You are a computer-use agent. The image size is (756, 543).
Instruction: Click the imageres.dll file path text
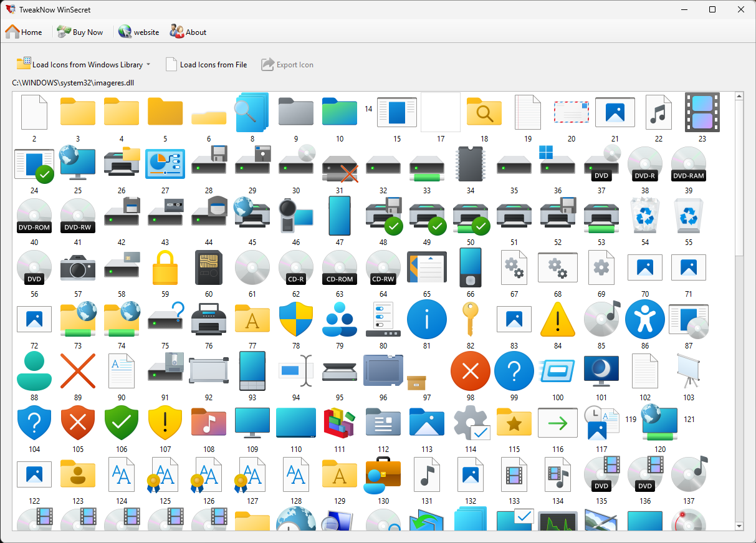pyautogui.click(x=73, y=82)
